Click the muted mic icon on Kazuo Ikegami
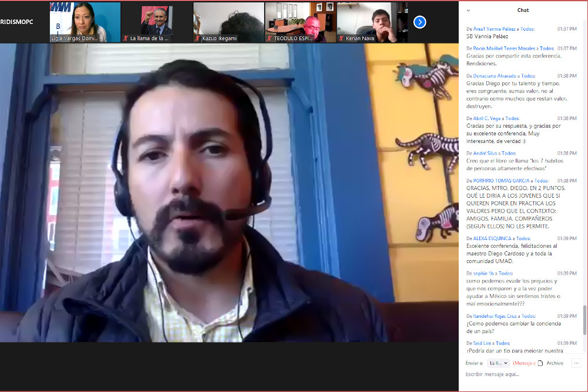This screenshot has width=588, height=392. 198,38
